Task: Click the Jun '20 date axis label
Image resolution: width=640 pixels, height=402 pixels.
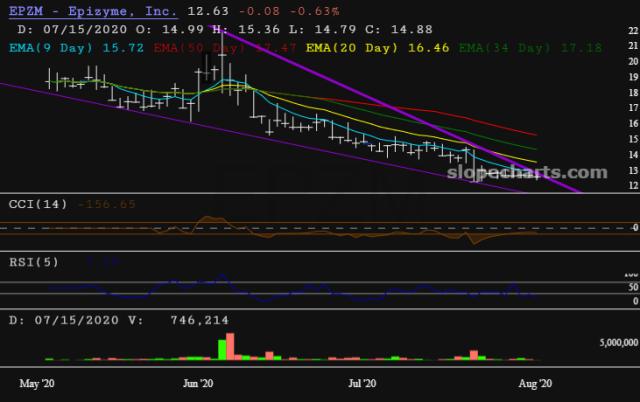Action: (199, 383)
